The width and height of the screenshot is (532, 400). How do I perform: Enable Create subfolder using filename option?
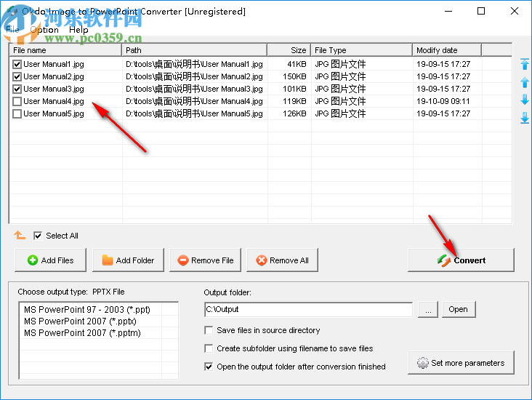pyautogui.click(x=209, y=348)
